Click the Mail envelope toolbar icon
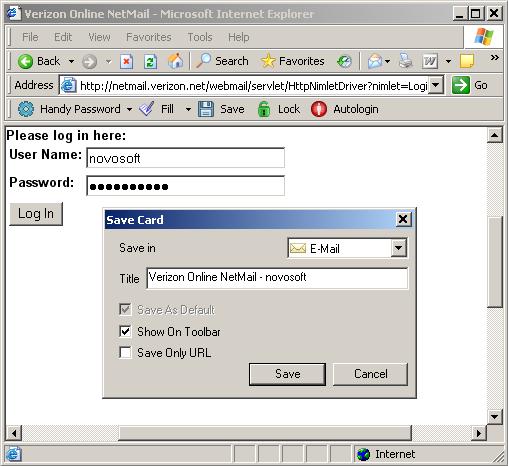The height and width of the screenshot is (466, 508). point(375,62)
